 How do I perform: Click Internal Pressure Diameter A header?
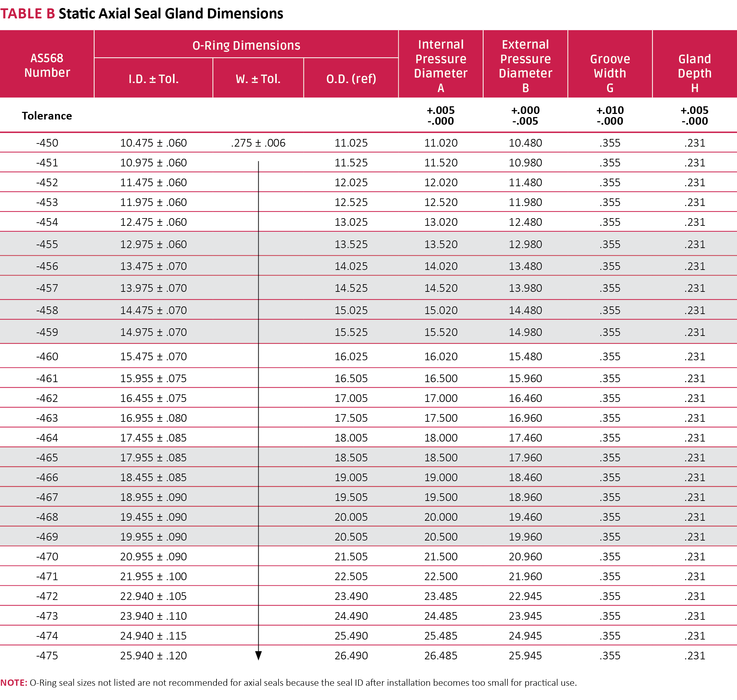[x=440, y=66]
